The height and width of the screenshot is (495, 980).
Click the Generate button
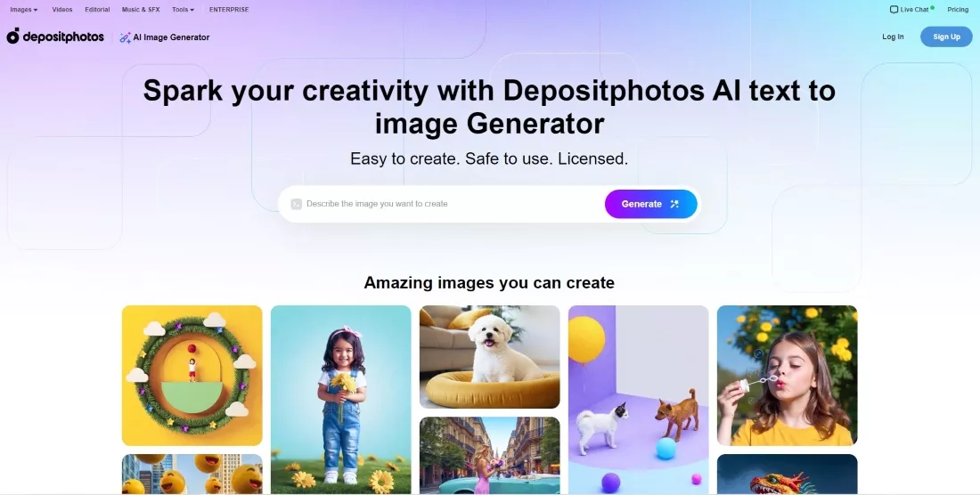650,204
